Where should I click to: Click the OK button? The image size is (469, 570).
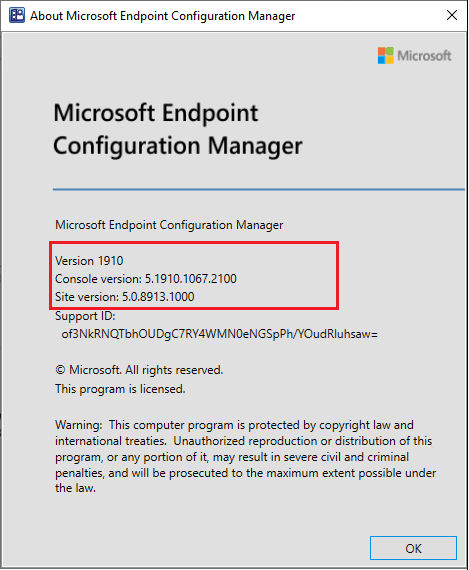pos(413,548)
